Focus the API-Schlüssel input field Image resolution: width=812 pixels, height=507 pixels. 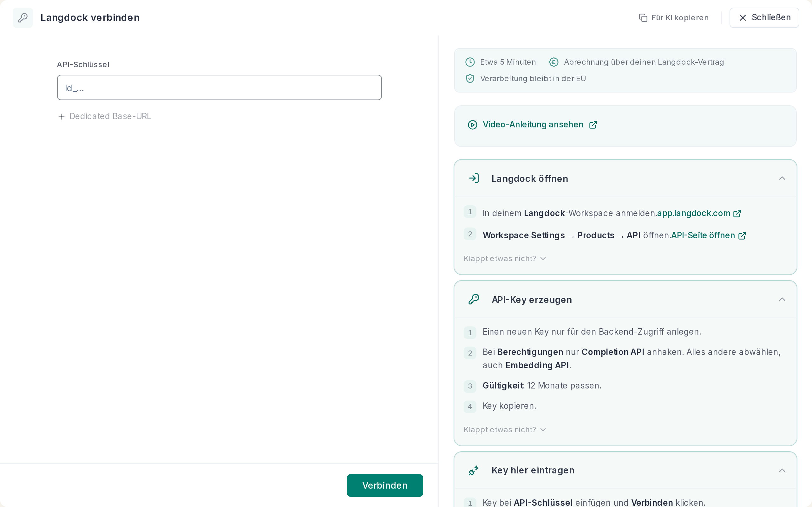[219, 87]
